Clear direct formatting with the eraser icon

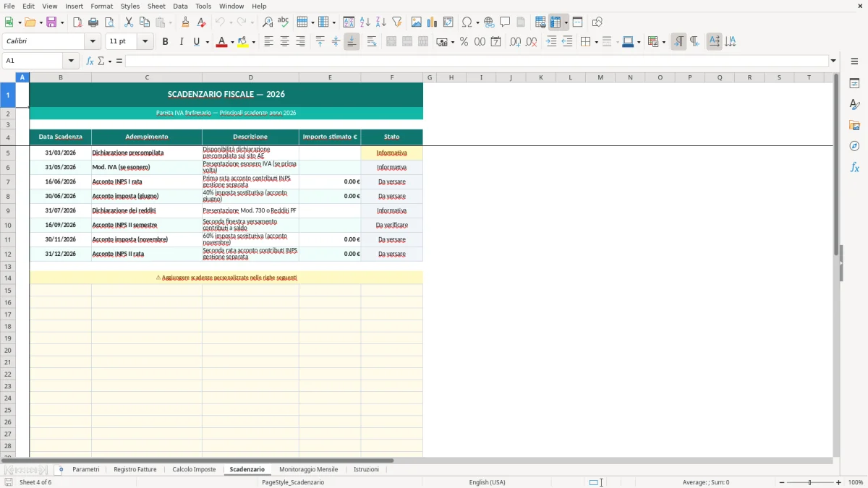pyautogui.click(x=202, y=22)
